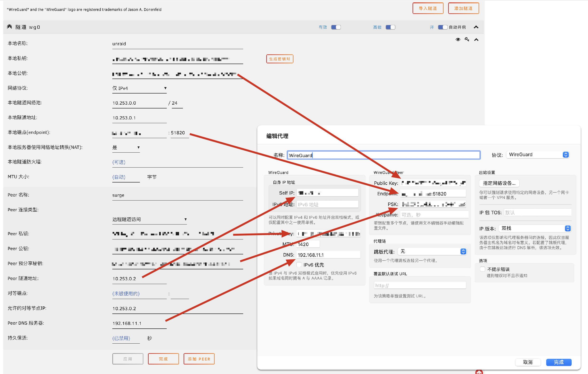Click the Public Key field in dialog
The height and width of the screenshot is (374, 588).
click(x=433, y=183)
